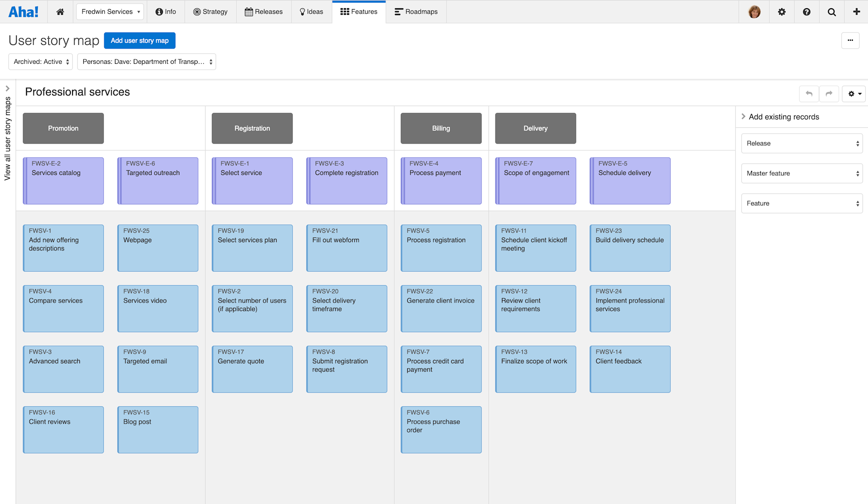Viewport: 868px width, 504px height.
Task: Click the help question mark icon
Action: (x=807, y=12)
